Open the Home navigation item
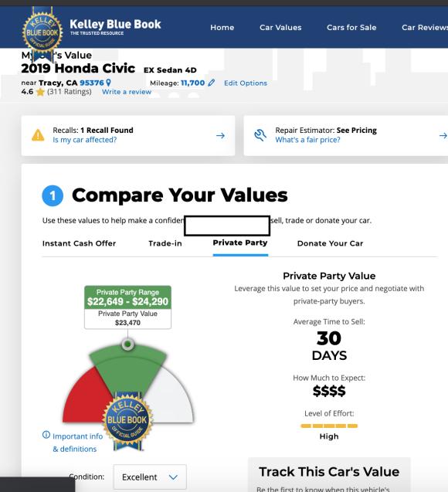Image resolution: width=448 pixels, height=492 pixels. point(222,28)
